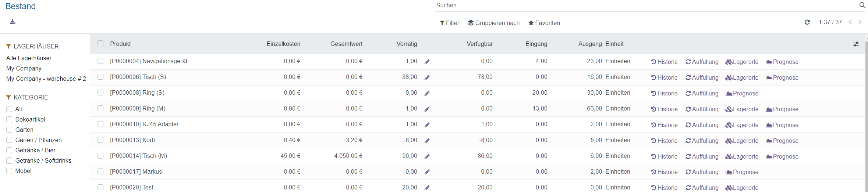Click the download/export icon below Bestand
The height and width of the screenshot is (192, 868).
[x=13, y=22]
